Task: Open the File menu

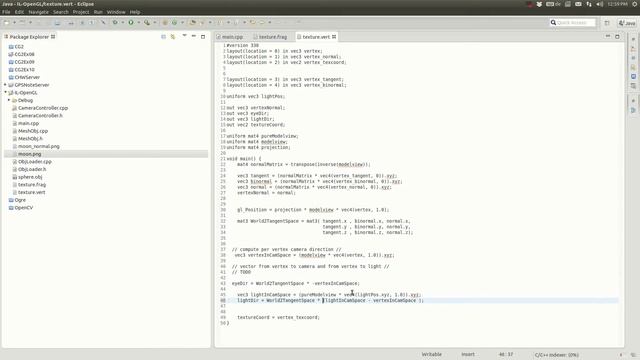Action: (x=6, y=12)
